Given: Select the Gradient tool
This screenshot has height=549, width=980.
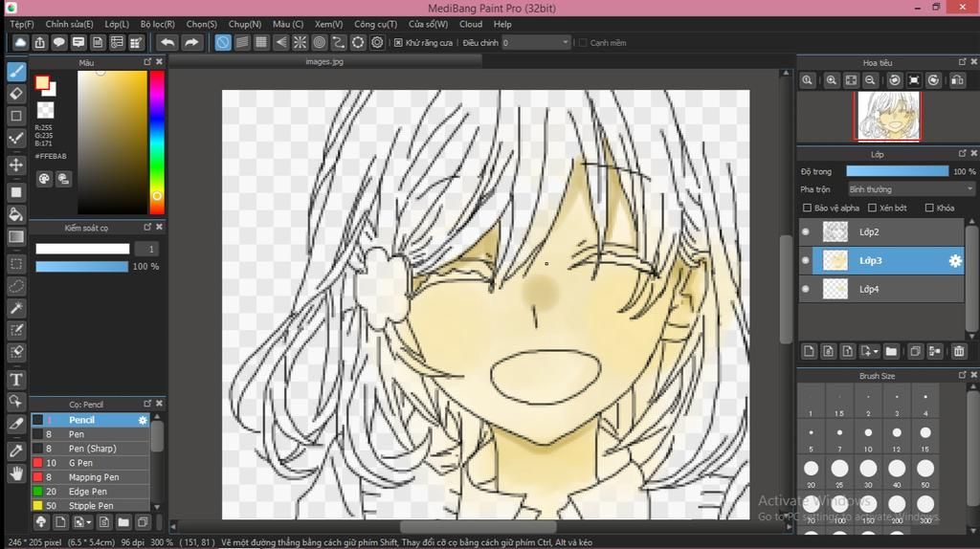Looking at the screenshot, I should pyautogui.click(x=16, y=236).
